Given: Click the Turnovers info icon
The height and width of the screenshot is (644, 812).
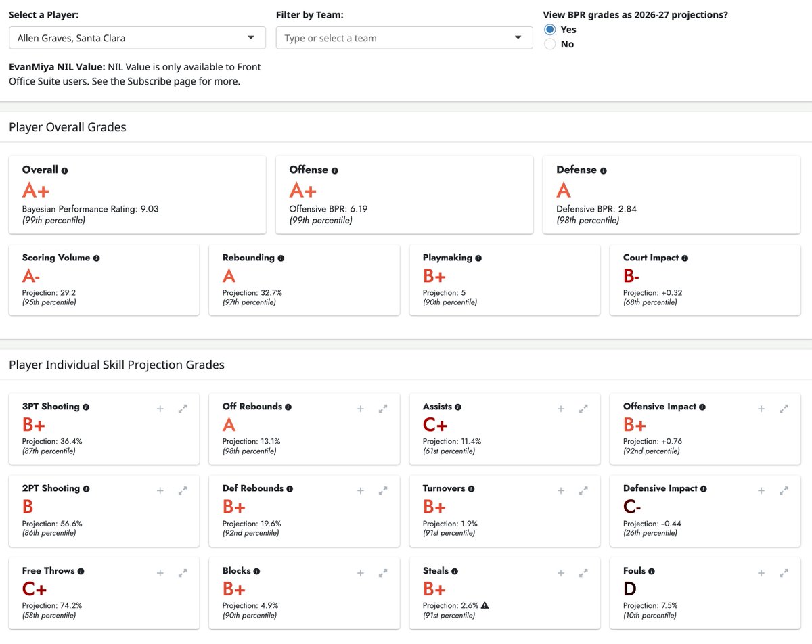Looking at the screenshot, I should click(x=471, y=489).
